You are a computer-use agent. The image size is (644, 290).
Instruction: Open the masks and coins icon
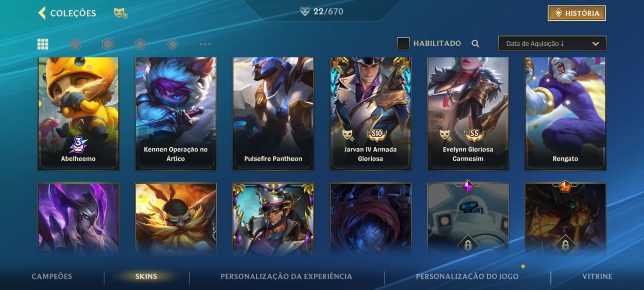pos(121,13)
